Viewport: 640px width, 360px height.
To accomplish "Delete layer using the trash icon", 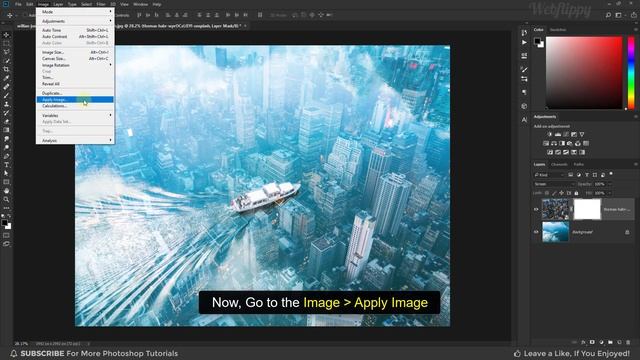I will click(x=628, y=342).
